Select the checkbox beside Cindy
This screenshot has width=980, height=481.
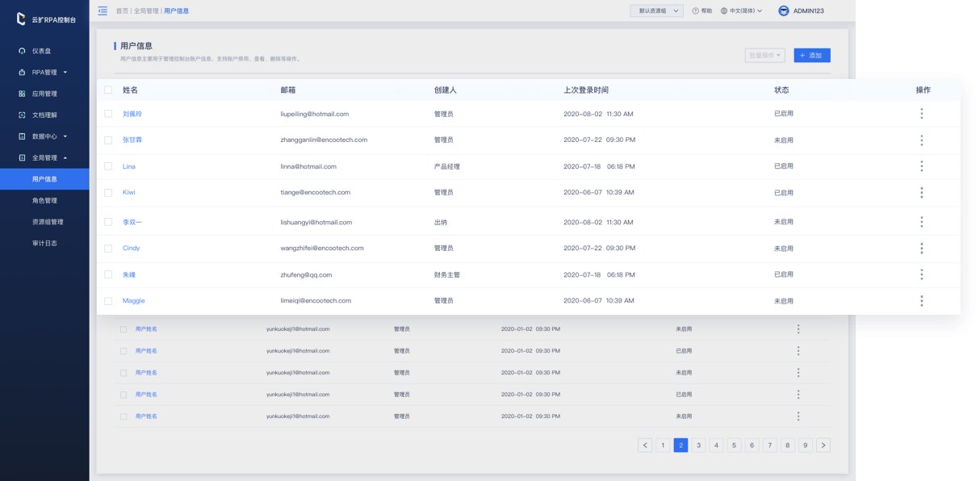pos(108,249)
